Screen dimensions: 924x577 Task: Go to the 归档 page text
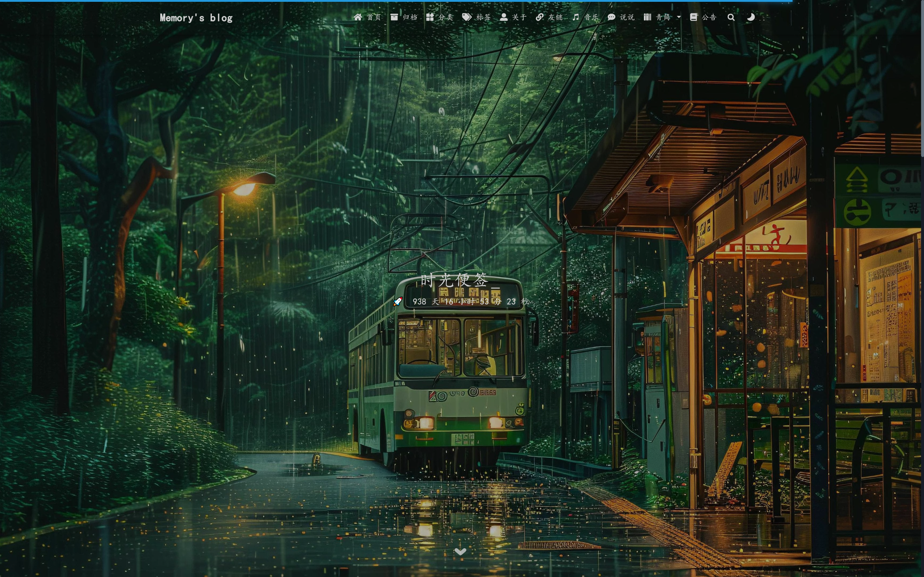410,17
